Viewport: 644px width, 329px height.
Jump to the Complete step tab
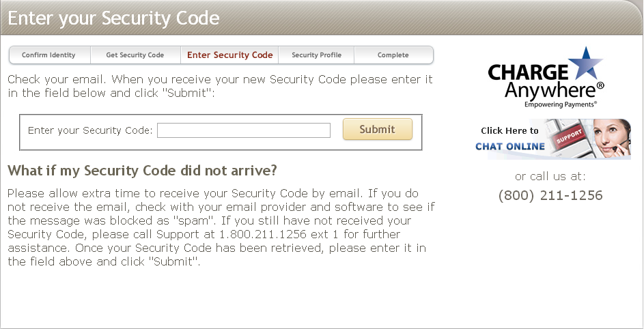[x=393, y=55]
